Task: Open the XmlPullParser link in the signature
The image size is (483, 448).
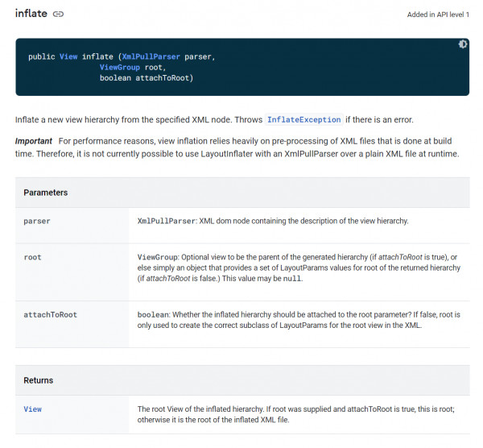Action: click(151, 56)
